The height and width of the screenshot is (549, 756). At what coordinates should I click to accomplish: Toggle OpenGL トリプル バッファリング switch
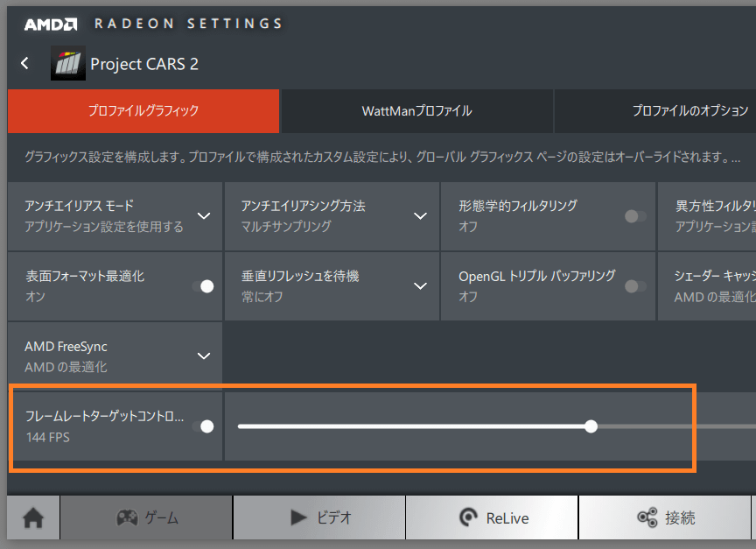tap(635, 286)
